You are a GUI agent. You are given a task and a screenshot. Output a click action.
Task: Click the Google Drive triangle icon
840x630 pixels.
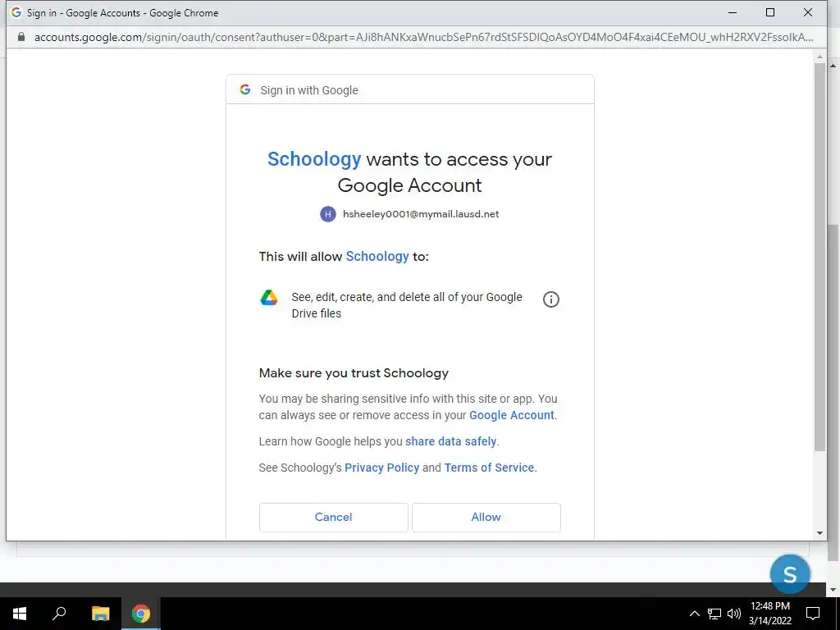[x=269, y=297]
